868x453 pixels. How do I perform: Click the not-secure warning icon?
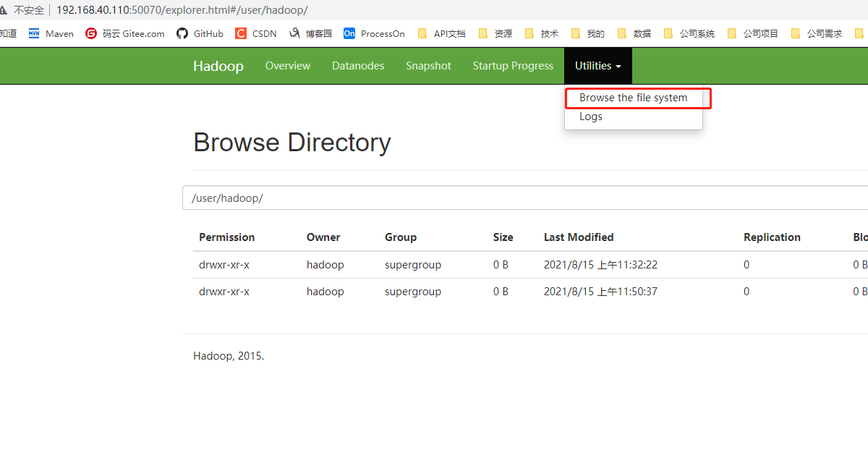(x=4, y=10)
